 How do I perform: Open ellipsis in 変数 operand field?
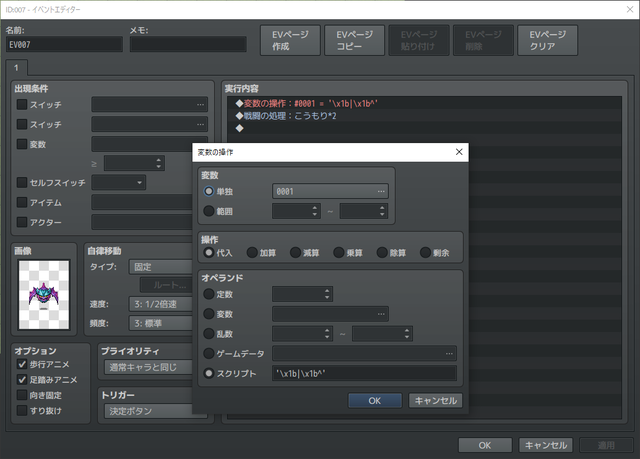[x=381, y=314]
